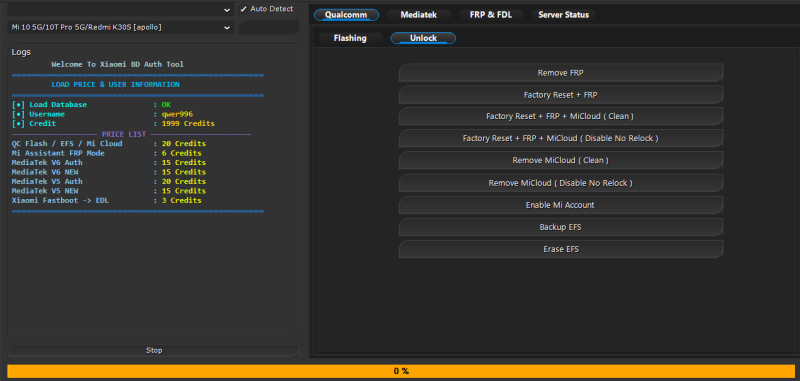The image size is (800, 381).
Task: Select the Unlock sub-tab
Action: click(x=423, y=38)
